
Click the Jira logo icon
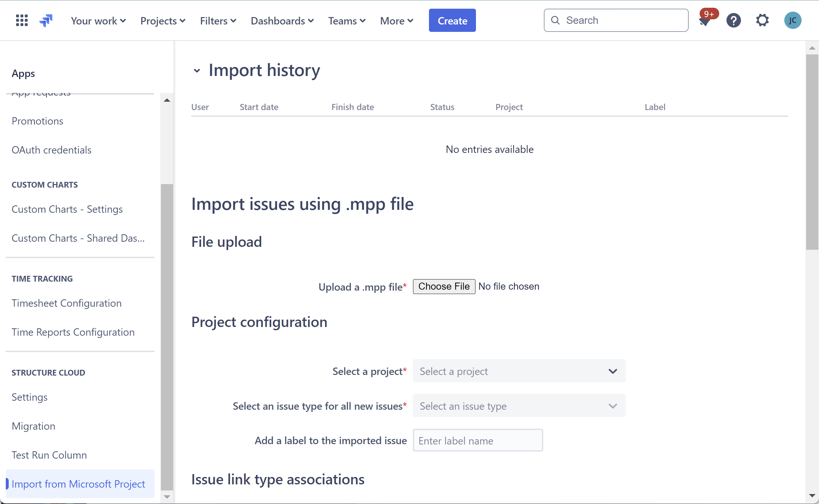46,20
